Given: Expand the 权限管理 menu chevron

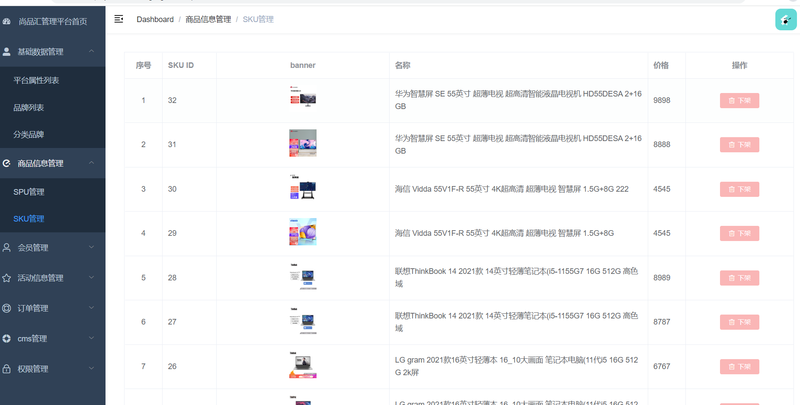Looking at the screenshot, I should tap(91, 368).
